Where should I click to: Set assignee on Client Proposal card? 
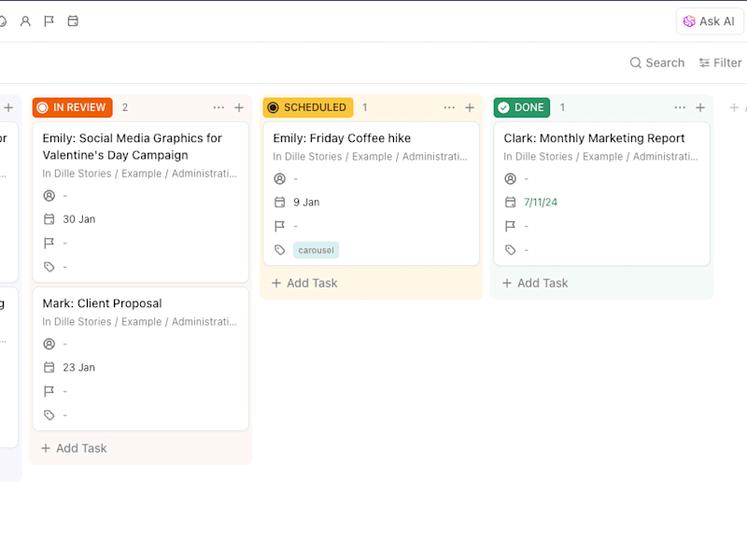coord(49,343)
